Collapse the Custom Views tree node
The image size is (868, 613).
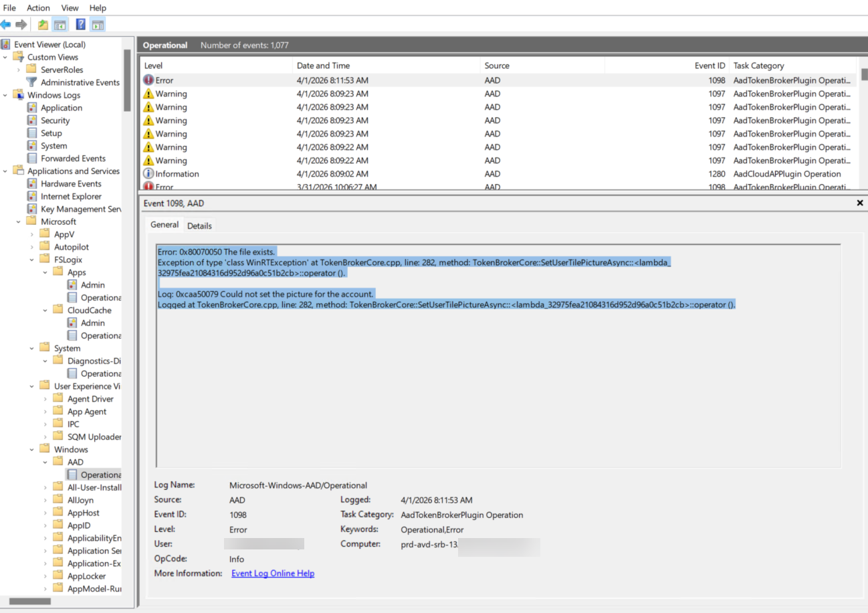6,57
